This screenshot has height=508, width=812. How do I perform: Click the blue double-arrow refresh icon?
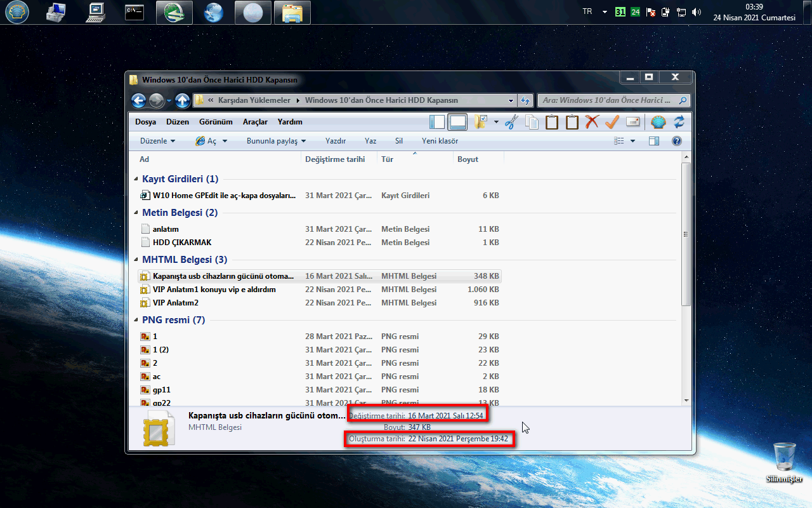(x=679, y=122)
